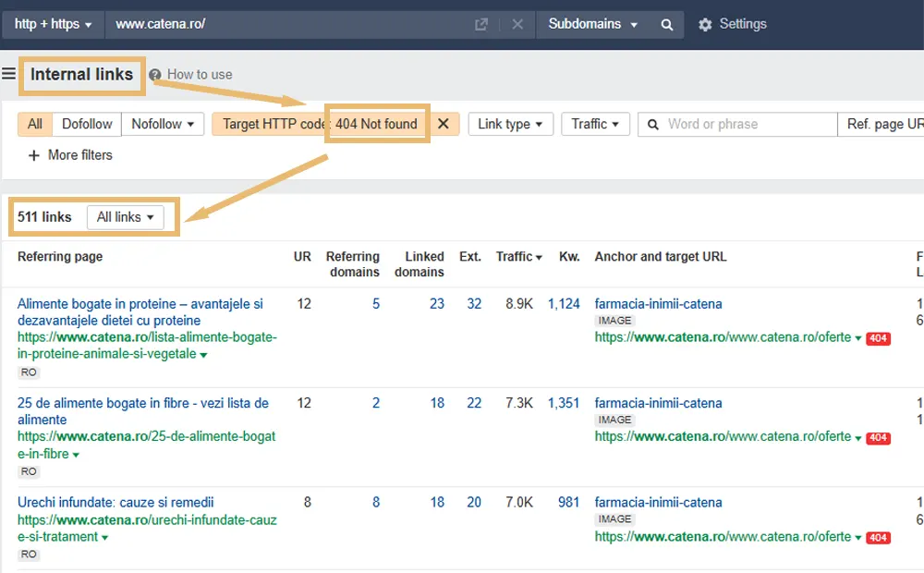
Task: Click the search magnifier button in URL bar
Action: click(667, 25)
